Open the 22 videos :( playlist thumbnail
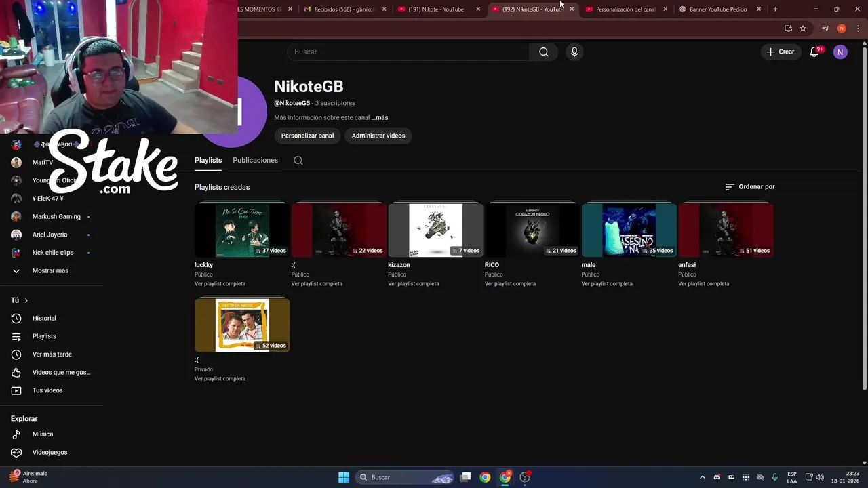The image size is (868, 488). point(339,230)
